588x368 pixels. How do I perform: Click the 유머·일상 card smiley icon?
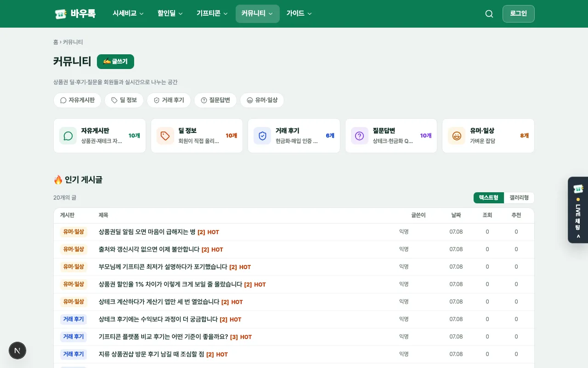457,136
